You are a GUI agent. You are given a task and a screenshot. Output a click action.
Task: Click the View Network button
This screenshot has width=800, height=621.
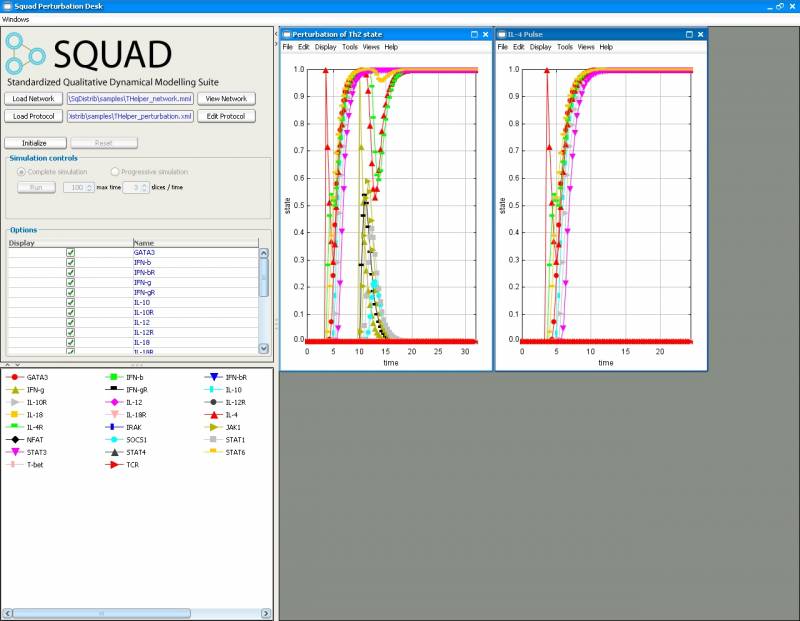click(227, 99)
